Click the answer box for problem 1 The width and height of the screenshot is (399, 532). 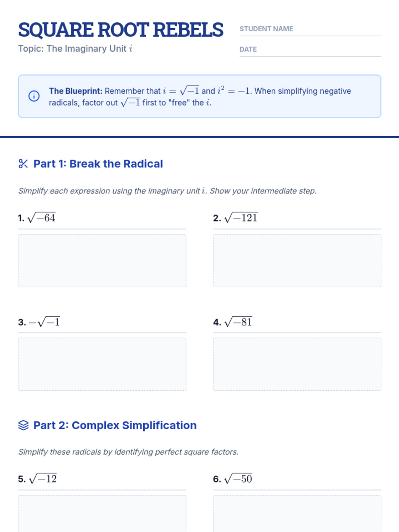102,260
